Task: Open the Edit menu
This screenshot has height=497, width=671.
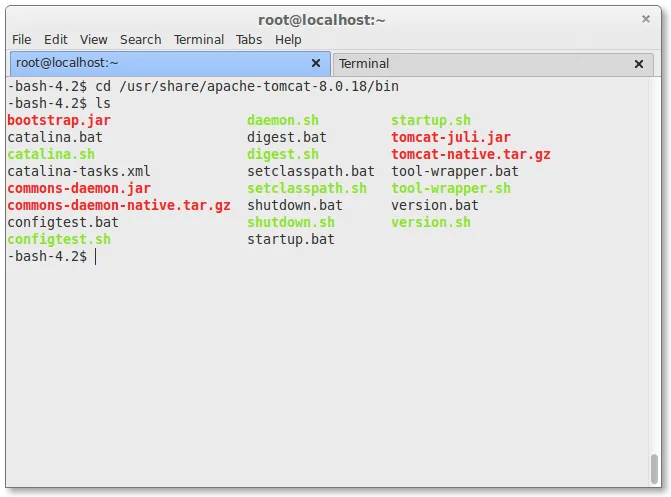Action: point(56,39)
